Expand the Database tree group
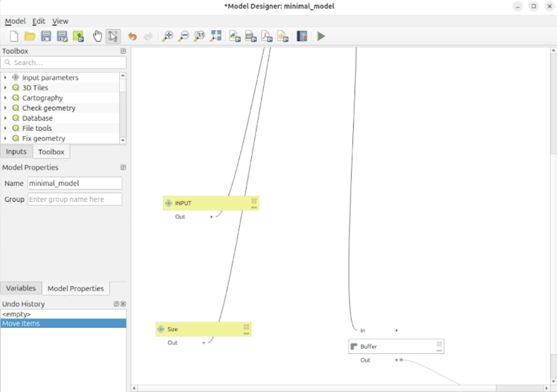 click(x=5, y=118)
